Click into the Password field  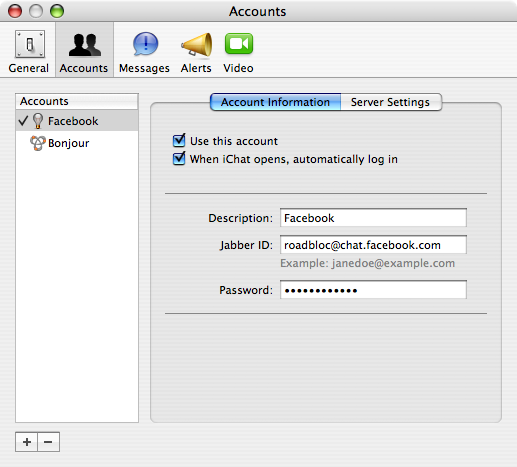(373, 290)
